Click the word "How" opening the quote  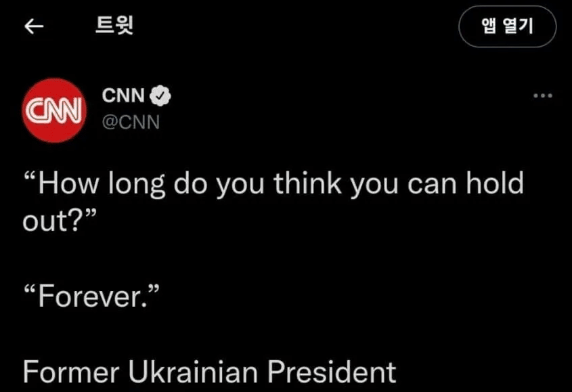[x=68, y=183]
